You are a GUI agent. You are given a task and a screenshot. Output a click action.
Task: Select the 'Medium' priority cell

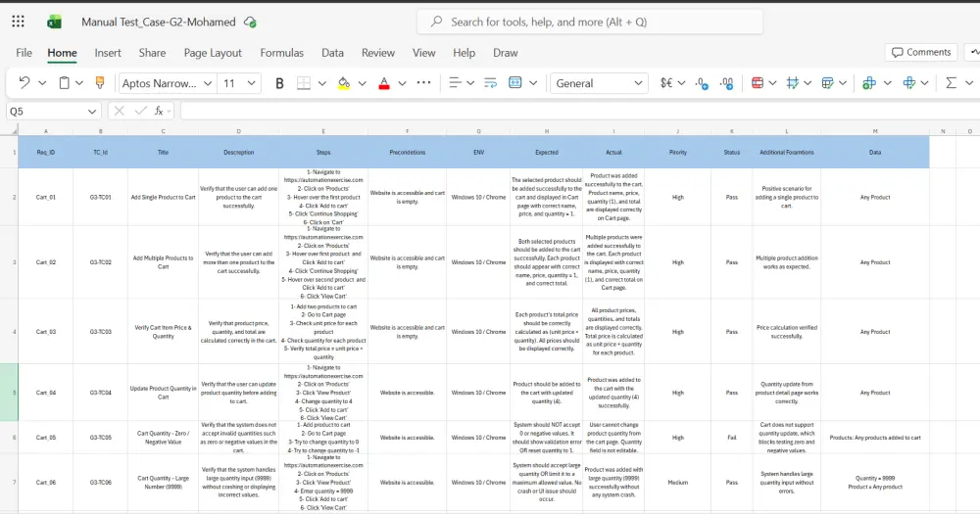[678, 483]
